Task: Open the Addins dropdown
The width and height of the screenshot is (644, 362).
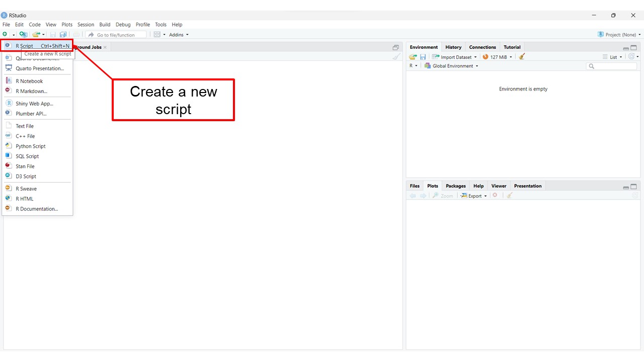Action: coord(179,35)
